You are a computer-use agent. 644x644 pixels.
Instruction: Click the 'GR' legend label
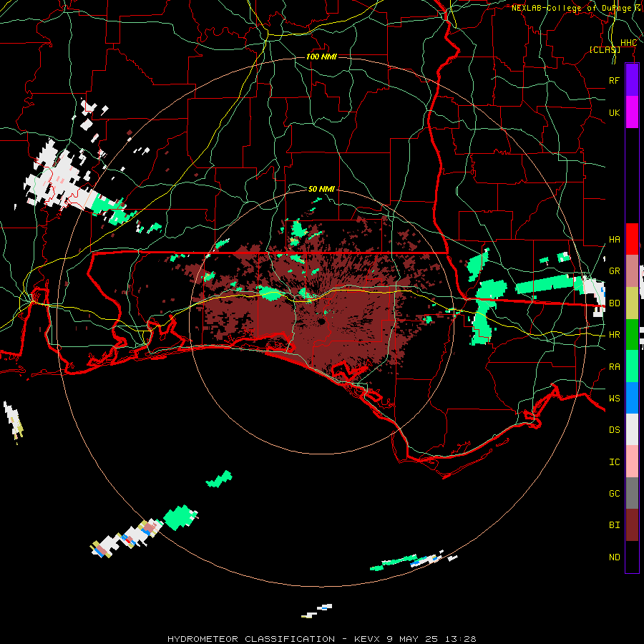pos(614,271)
